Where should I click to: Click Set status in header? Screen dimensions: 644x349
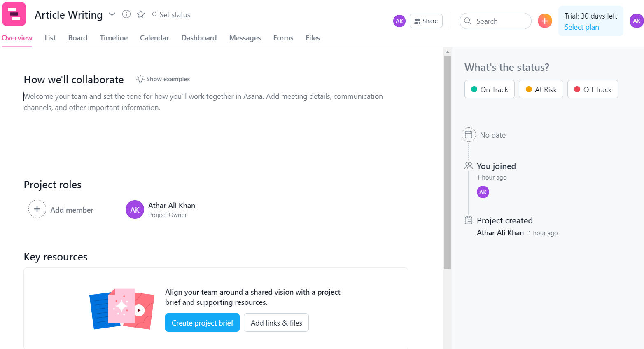171,15
